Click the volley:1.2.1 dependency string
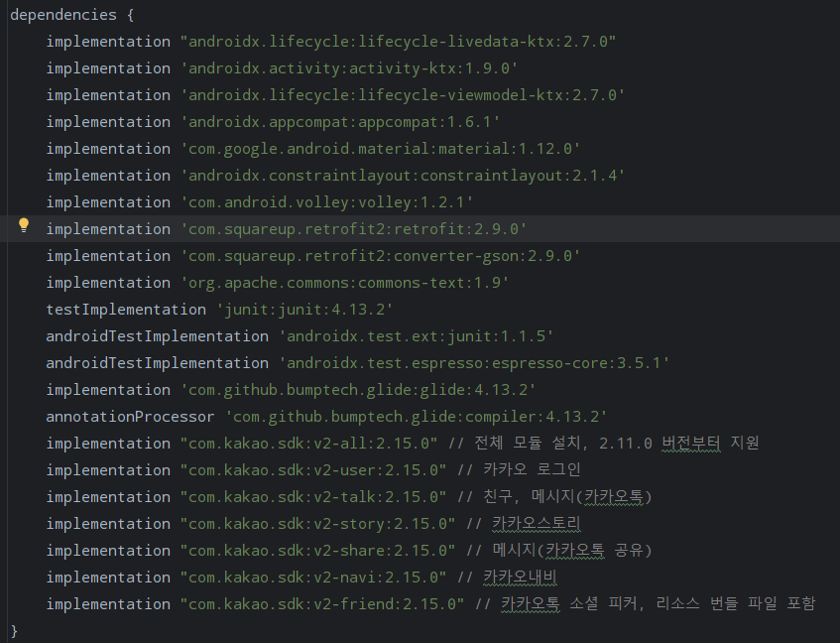840x643 pixels. [327, 202]
